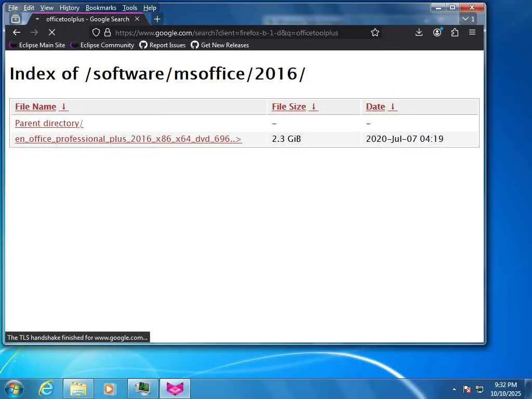Open the Firefox account icon
This screenshot has width=532, height=399.
click(x=437, y=32)
